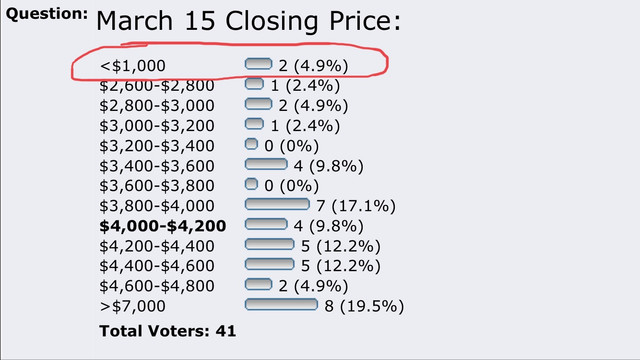The height and width of the screenshot is (360, 640).
Task: Click the bold Question: label
Action: tap(47, 14)
